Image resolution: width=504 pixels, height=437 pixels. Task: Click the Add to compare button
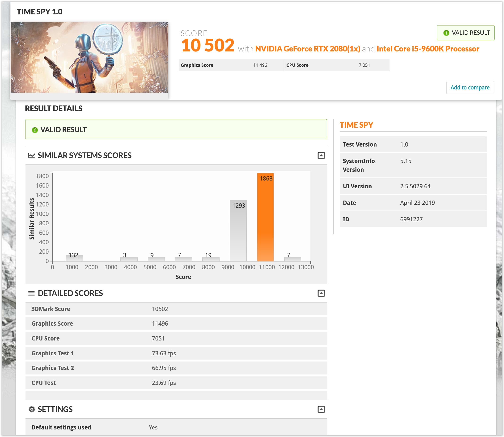coord(470,88)
